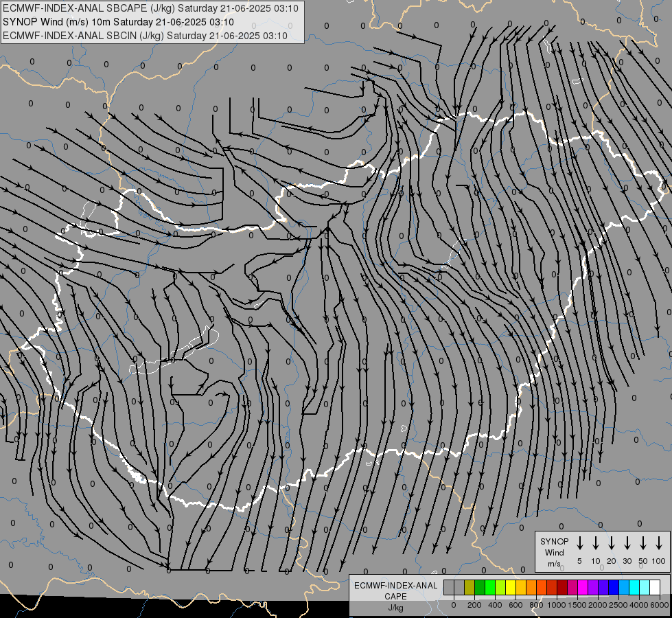
Task: Click the 200 tick label on CAPE scale
Action: (x=474, y=605)
